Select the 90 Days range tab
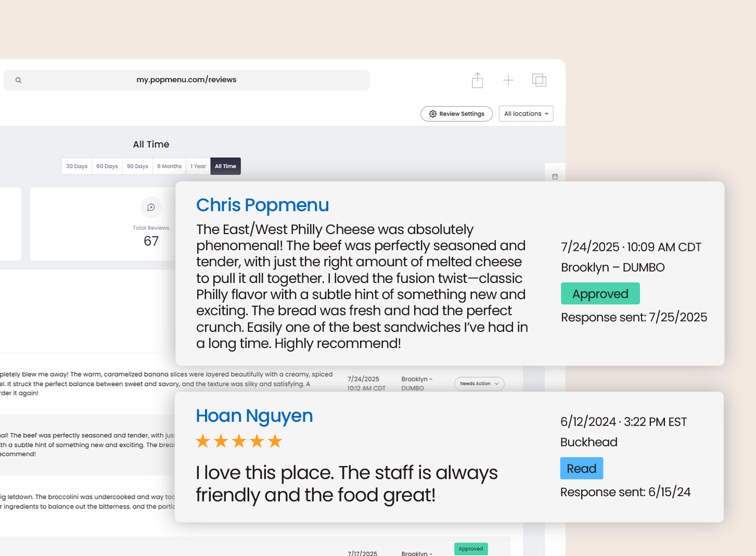Image resolution: width=756 pixels, height=556 pixels. 137,166
